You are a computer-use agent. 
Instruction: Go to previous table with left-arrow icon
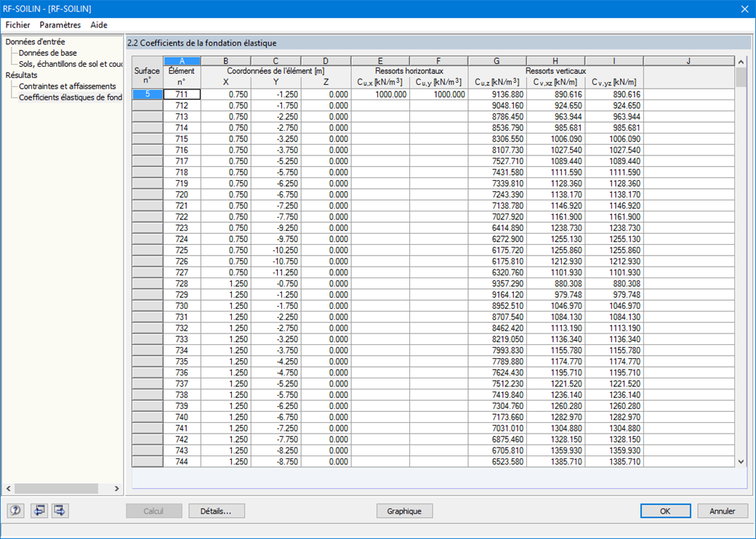pos(39,511)
